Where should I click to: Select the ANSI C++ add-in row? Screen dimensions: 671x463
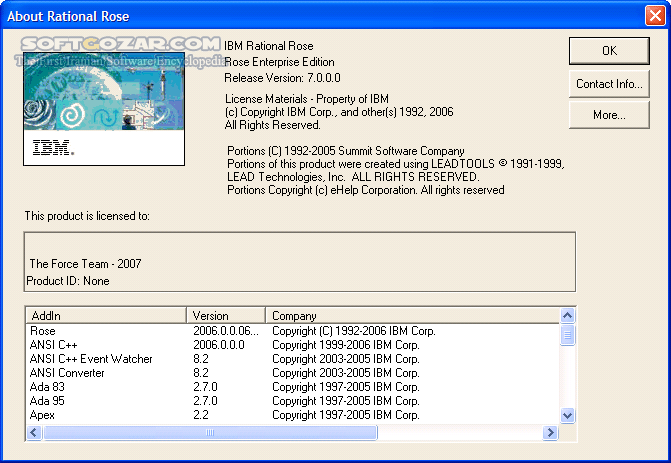pos(293,345)
